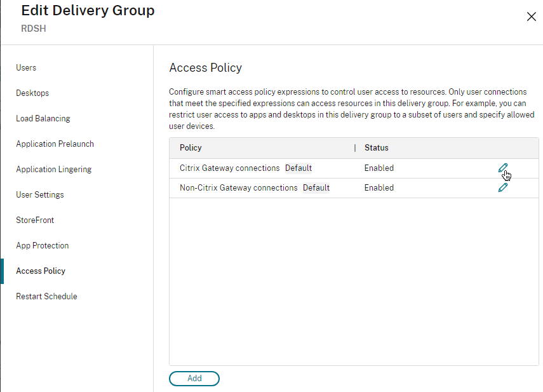The height and width of the screenshot is (392, 543).
Task: Go to the Desktops page
Action: pos(32,93)
